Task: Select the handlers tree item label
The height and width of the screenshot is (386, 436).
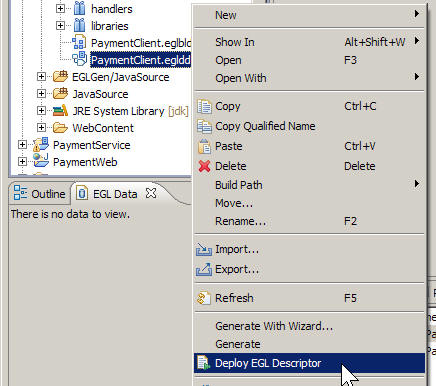Action: [112, 9]
